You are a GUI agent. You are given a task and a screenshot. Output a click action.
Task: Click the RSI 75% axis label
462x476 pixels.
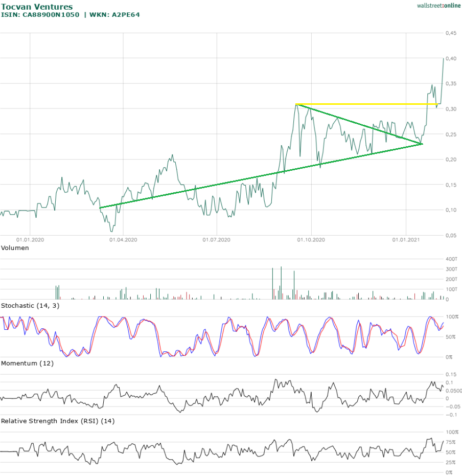450,442
